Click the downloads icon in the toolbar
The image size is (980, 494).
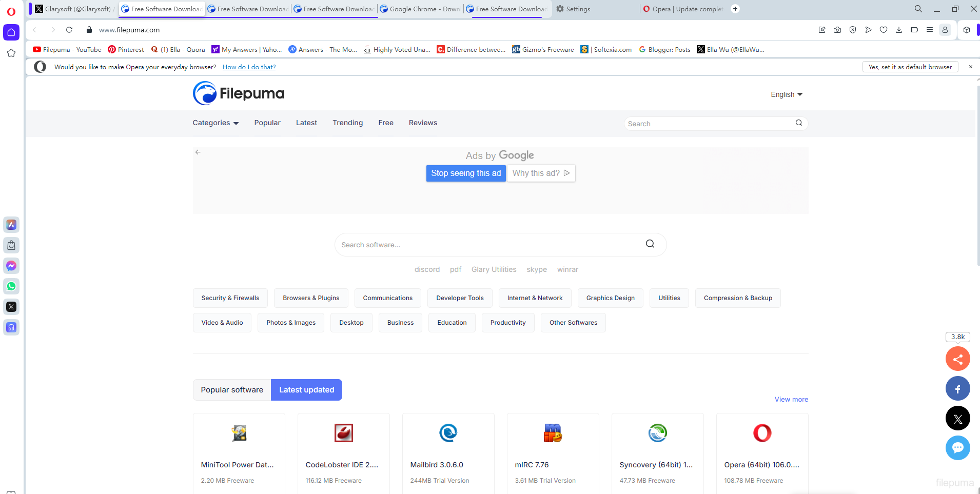click(899, 30)
